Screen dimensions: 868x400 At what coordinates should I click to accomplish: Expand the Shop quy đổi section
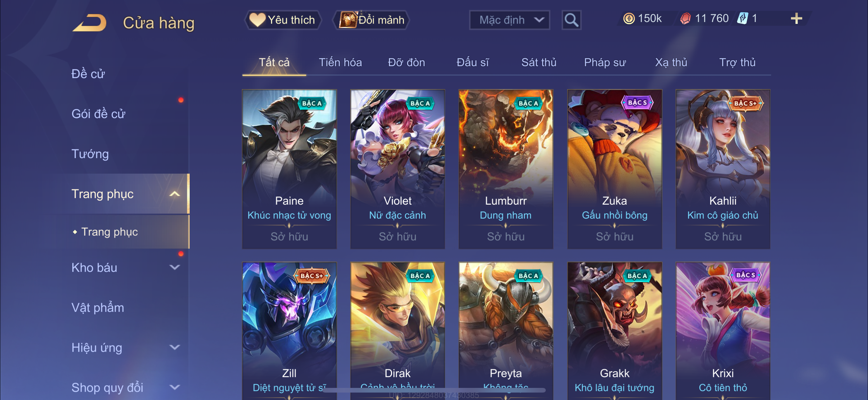pyautogui.click(x=174, y=388)
